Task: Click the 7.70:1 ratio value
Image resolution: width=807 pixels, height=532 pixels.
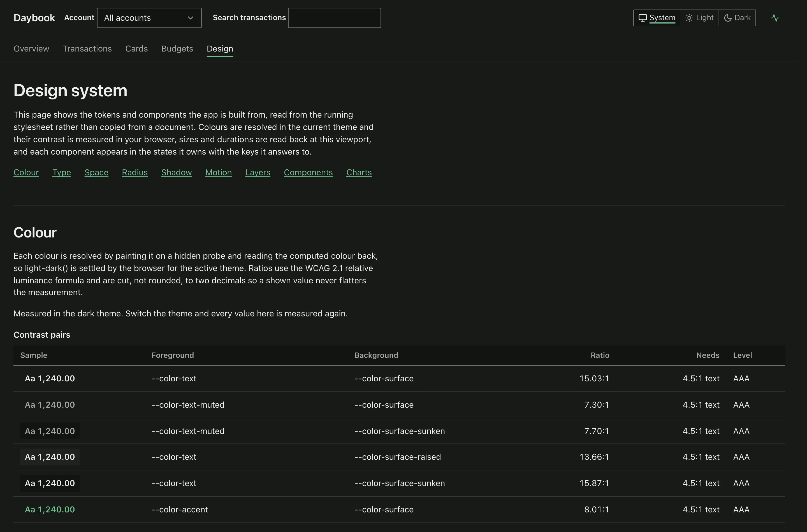Action: click(x=597, y=431)
